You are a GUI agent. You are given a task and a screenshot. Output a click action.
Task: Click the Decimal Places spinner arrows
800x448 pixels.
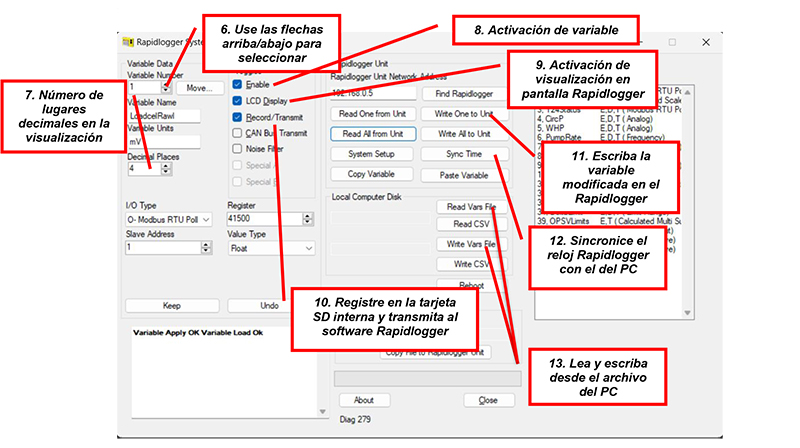[x=166, y=168]
